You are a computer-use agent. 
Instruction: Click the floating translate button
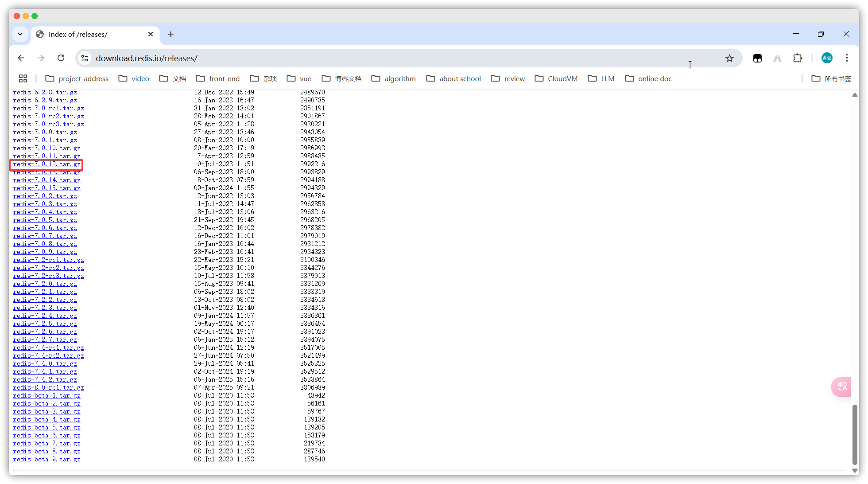(842, 386)
